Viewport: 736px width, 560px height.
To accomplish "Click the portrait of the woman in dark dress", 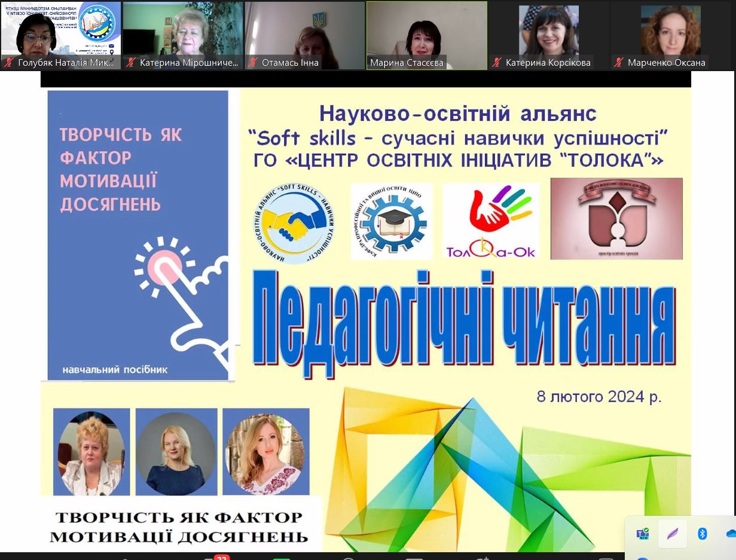I will coord(176,452).
